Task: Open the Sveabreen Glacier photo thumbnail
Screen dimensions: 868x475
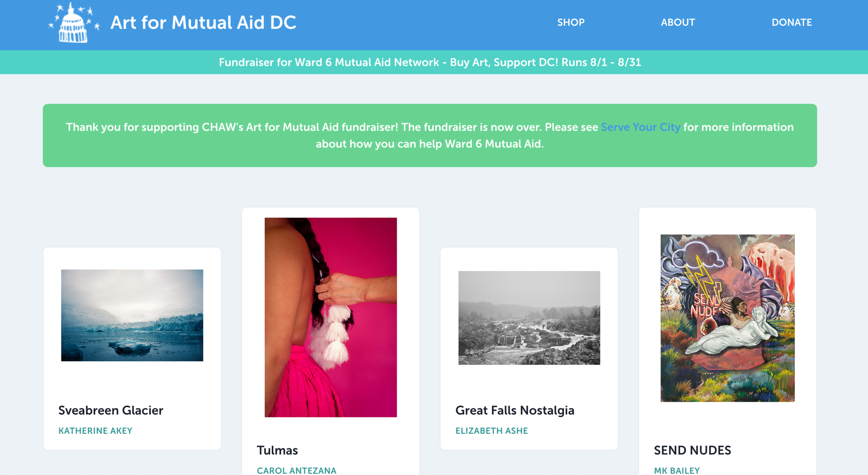Action: click(132, 315)
